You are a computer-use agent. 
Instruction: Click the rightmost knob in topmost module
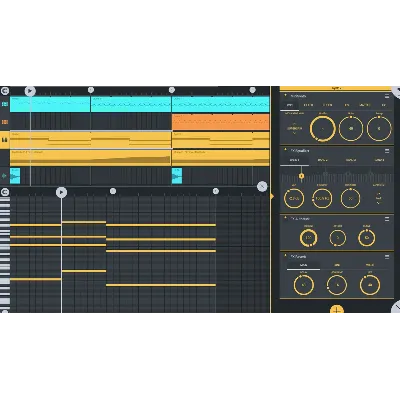[379, 128]
